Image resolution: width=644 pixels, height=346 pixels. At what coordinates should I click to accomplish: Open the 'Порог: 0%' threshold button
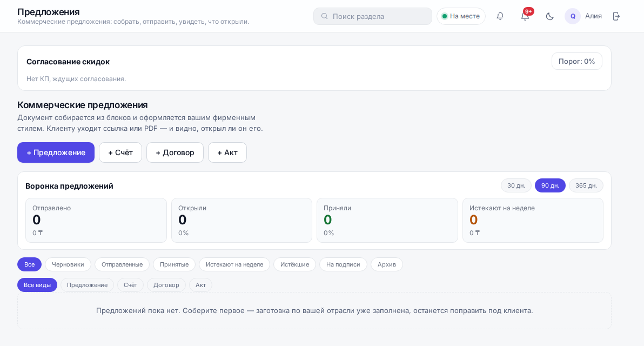point(576,61)
